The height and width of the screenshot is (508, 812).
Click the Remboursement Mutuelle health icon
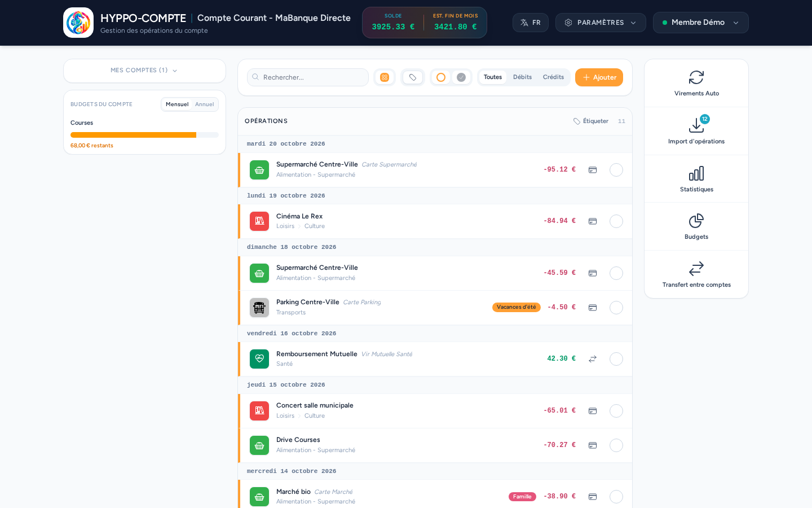coord(259,359)
